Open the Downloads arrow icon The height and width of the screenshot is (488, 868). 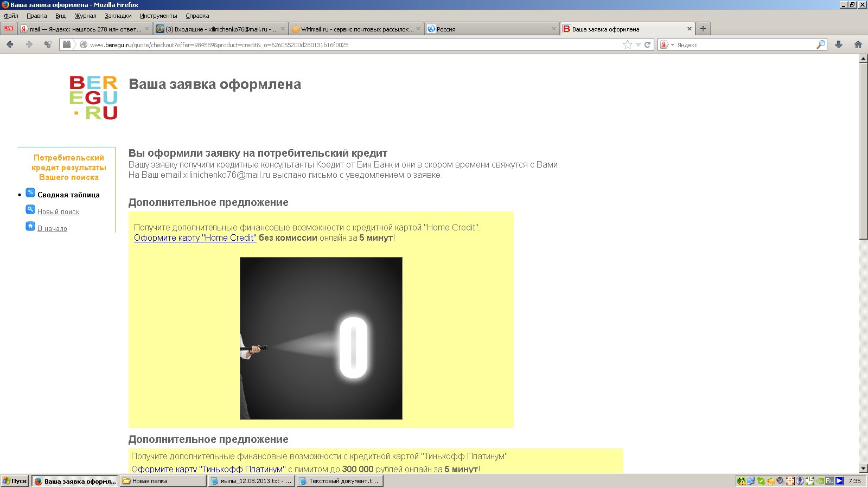[839, 44]
